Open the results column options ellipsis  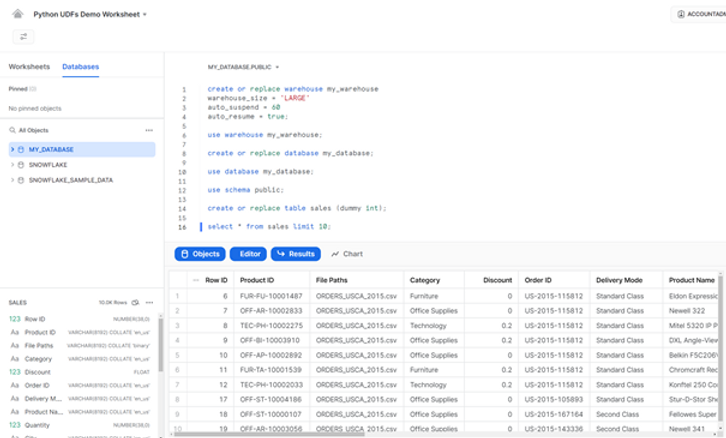196,280
